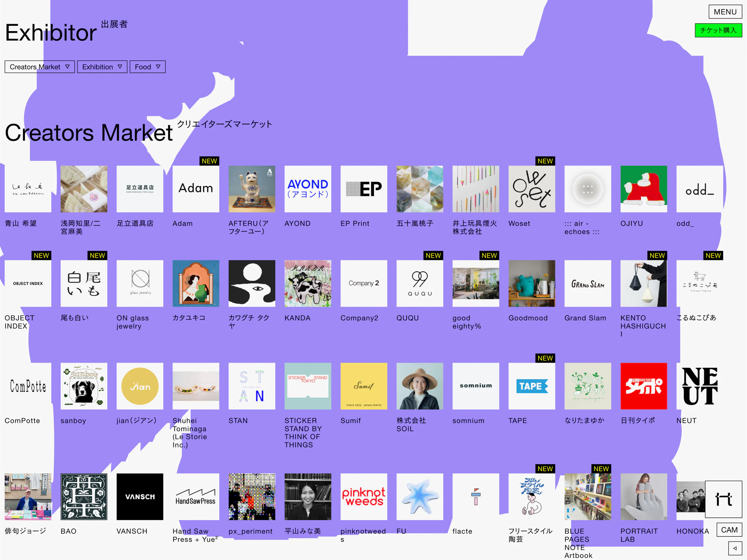Open the FU blue starfish icon

click(419, 497)
